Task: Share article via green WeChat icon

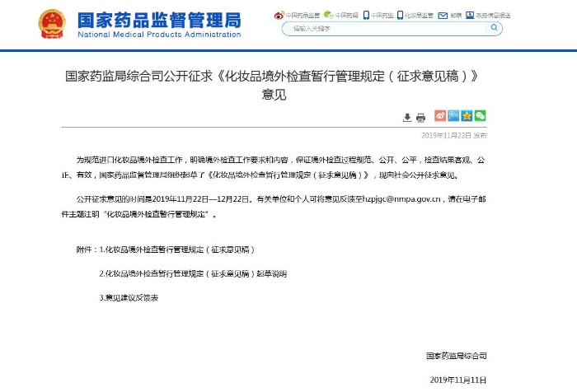Action: coord(480,116)
